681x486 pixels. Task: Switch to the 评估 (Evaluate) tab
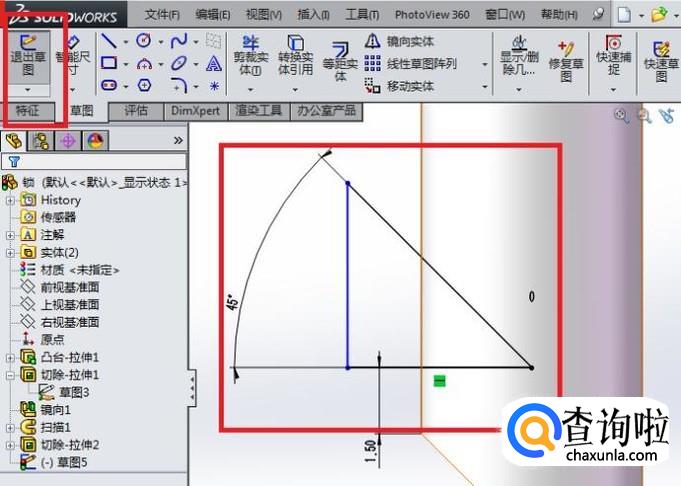tap(136, 111)
